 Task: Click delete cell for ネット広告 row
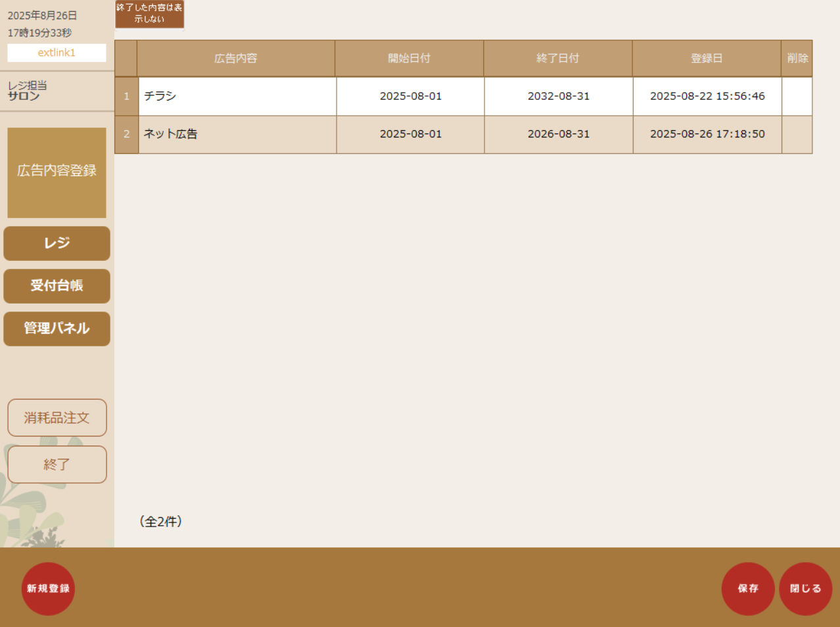(797, 134)
